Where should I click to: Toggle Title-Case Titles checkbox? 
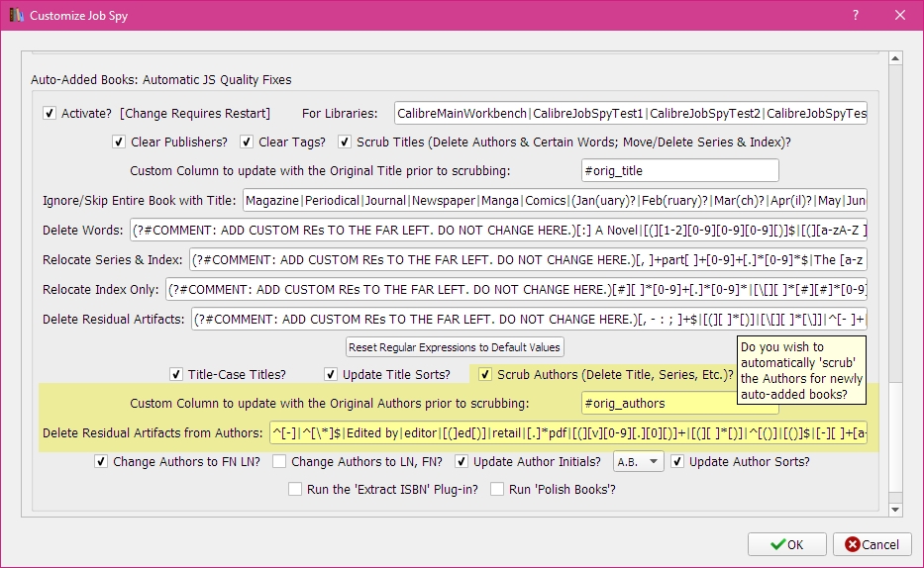176,374
